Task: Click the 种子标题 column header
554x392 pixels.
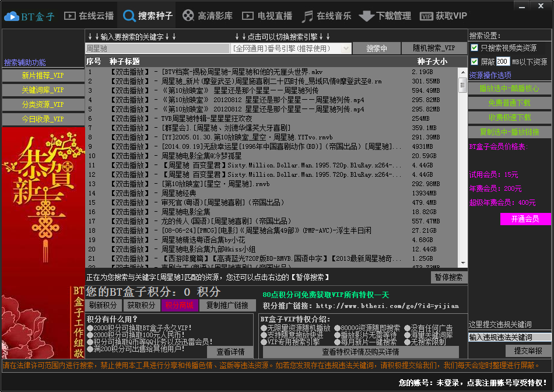Action: (124, 61)
